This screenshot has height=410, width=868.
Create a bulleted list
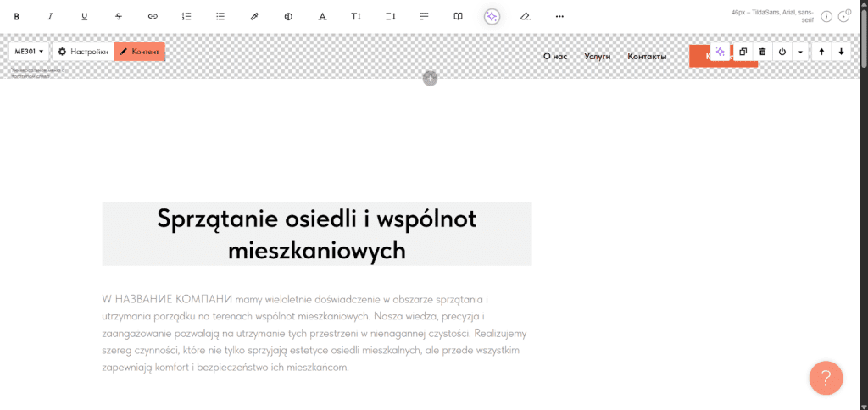(220, 17)
